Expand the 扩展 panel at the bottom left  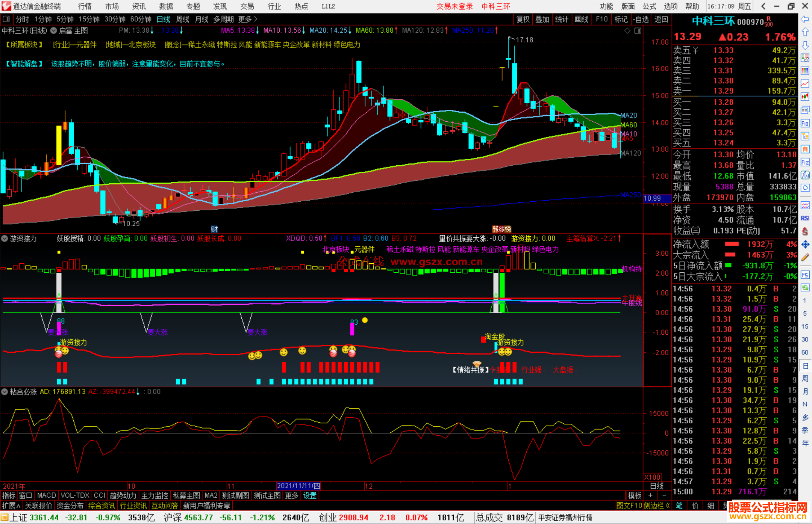pyautogui.click(x=11, y=506)
